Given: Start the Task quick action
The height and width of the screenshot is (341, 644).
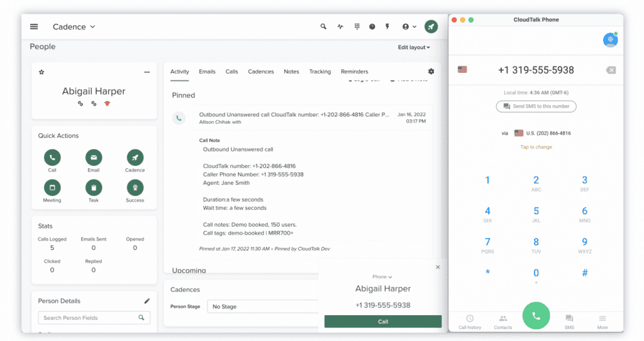Looking at the screenshot, I should pyautogui.click(x=94, y=188).
